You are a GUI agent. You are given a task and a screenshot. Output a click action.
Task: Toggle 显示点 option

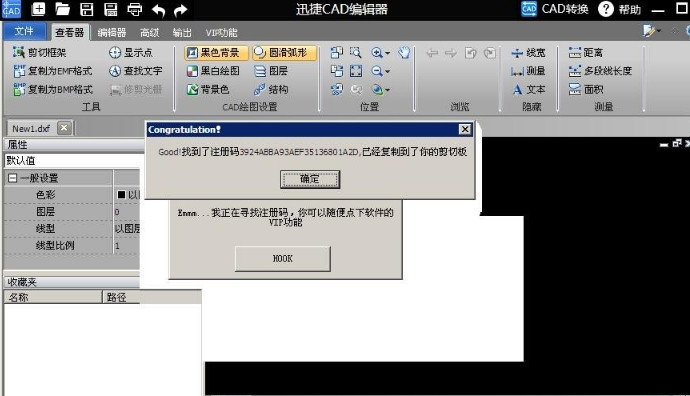(131, 52)
